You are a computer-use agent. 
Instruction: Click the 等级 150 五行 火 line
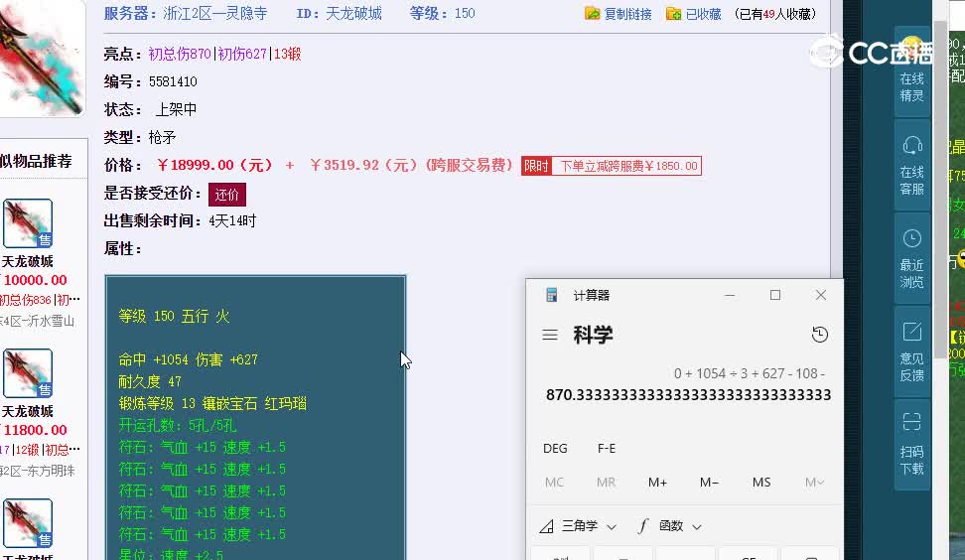pyautogui.click(x=174, y=317)
